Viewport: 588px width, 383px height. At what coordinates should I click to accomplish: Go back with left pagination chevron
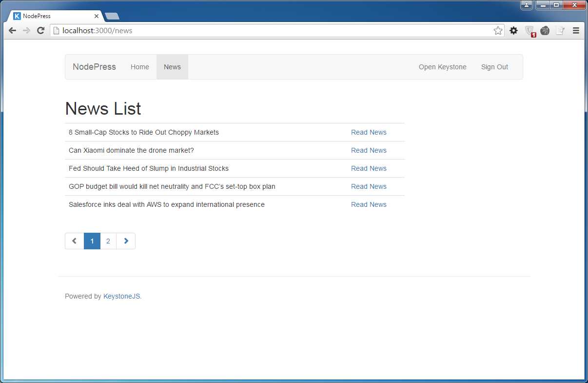74,241
